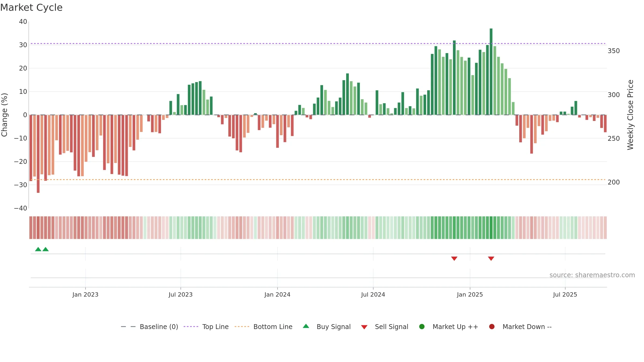Click the −30 tick on Change axis
644x362 pixels.
click(x=21, y=185)
